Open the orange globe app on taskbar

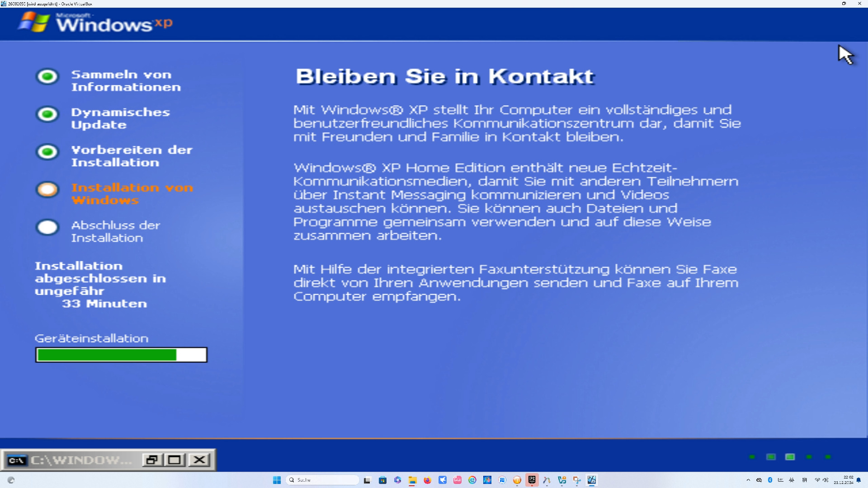(517, 480)
